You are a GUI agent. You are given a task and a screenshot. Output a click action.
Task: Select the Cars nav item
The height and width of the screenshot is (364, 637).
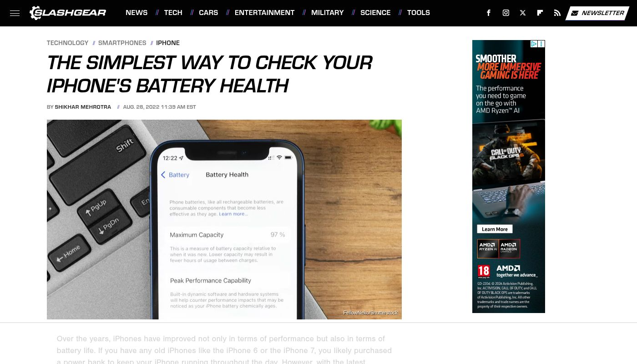[x=208, y=13]
